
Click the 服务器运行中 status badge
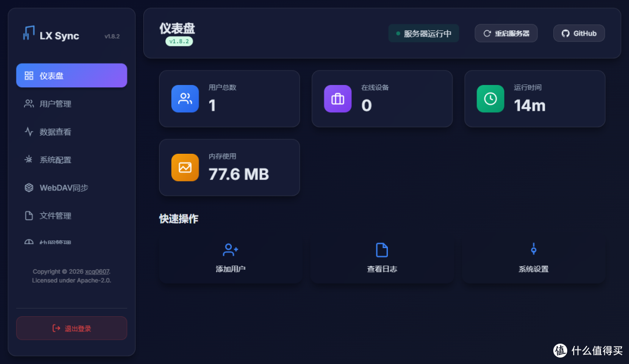point(423,33)
